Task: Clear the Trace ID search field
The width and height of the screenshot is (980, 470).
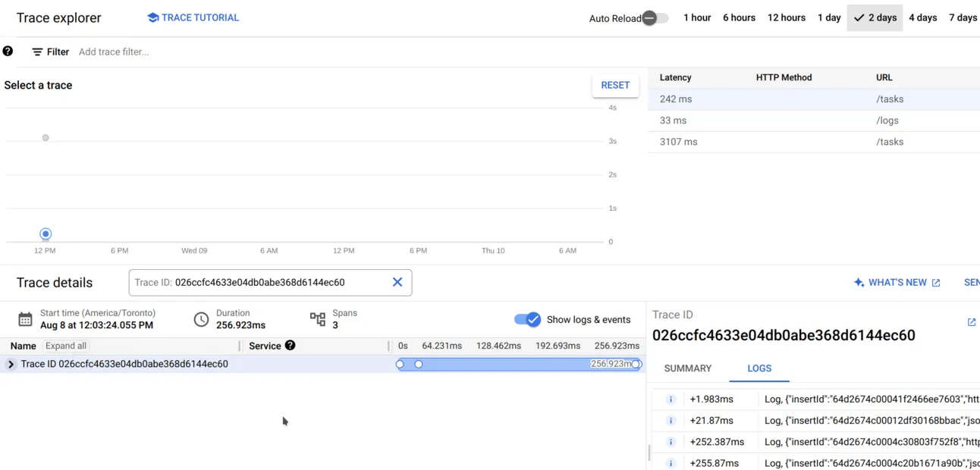Action: click(x=397, y=282)
